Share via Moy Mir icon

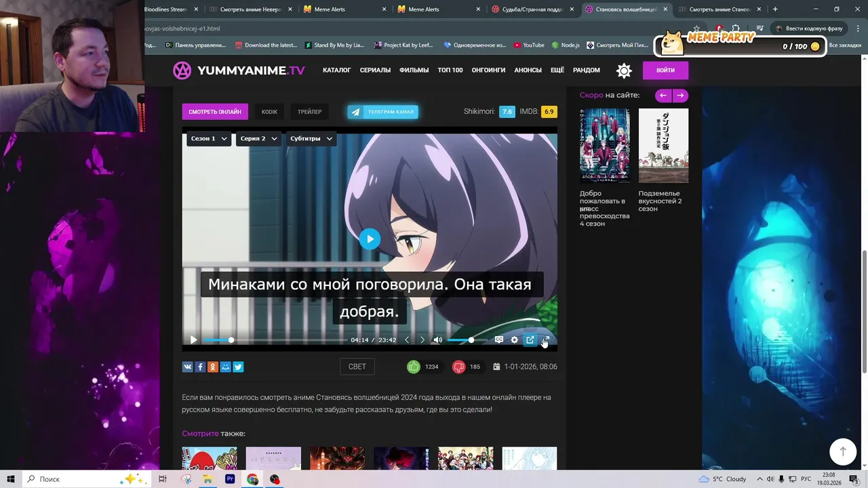click(225, 367)
